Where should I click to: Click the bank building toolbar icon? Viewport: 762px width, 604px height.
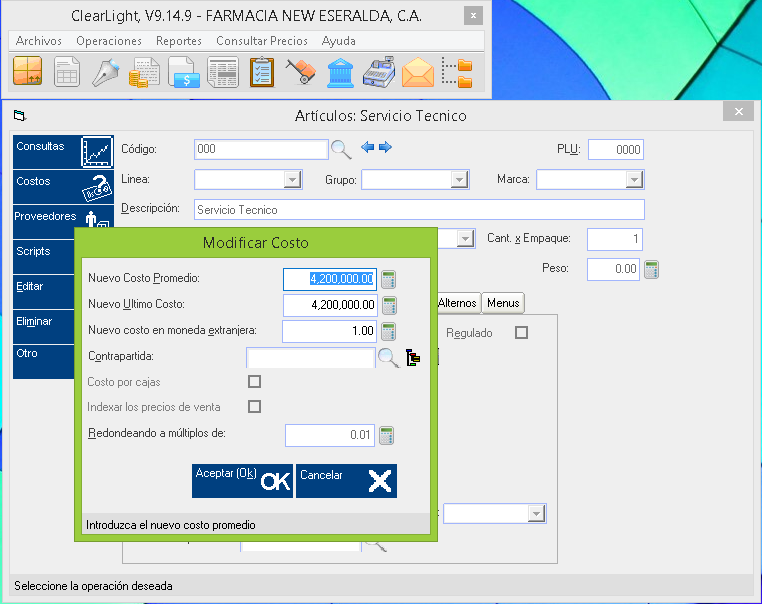tap(340, 72)
